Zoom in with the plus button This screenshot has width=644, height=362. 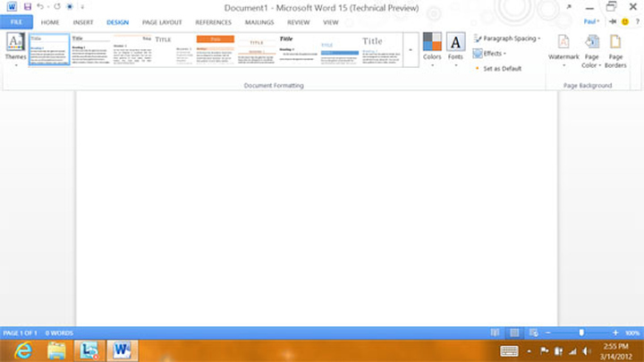(615, 333)
